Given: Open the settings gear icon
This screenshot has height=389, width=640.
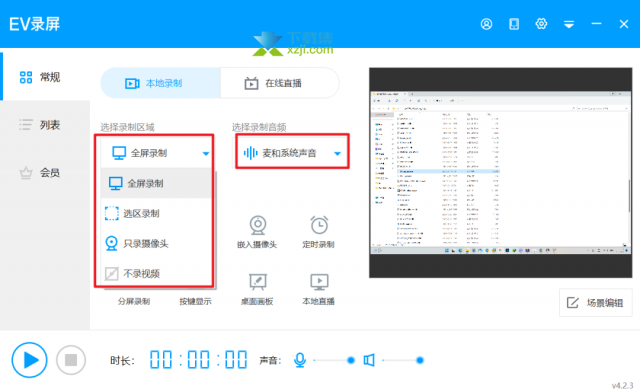Looking at the screenshot, I should [x=541, y=24].
